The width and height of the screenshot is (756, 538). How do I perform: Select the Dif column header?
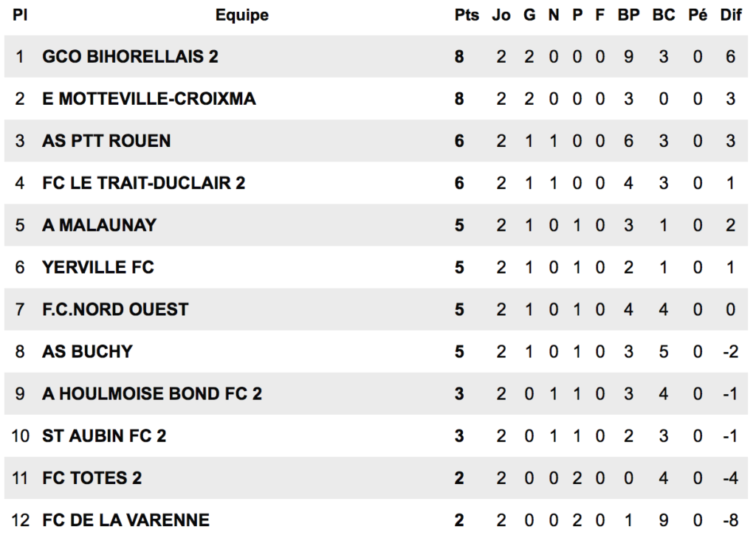pyautogui.click(x=730, y=15)
